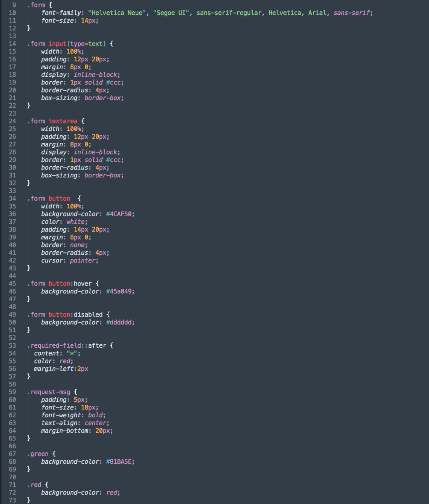Click the cursor: pointer declaration
The image size is (429, 504).
(70, 260)
